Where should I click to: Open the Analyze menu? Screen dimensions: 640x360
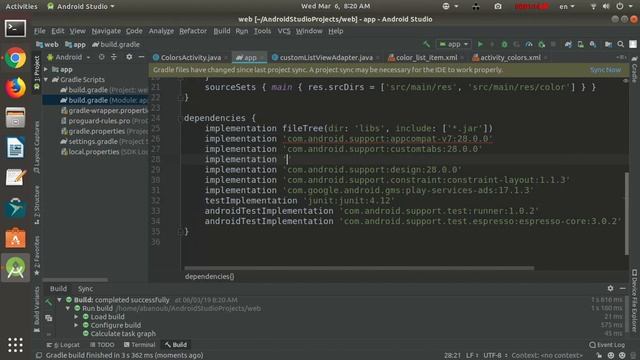point(161,31)
